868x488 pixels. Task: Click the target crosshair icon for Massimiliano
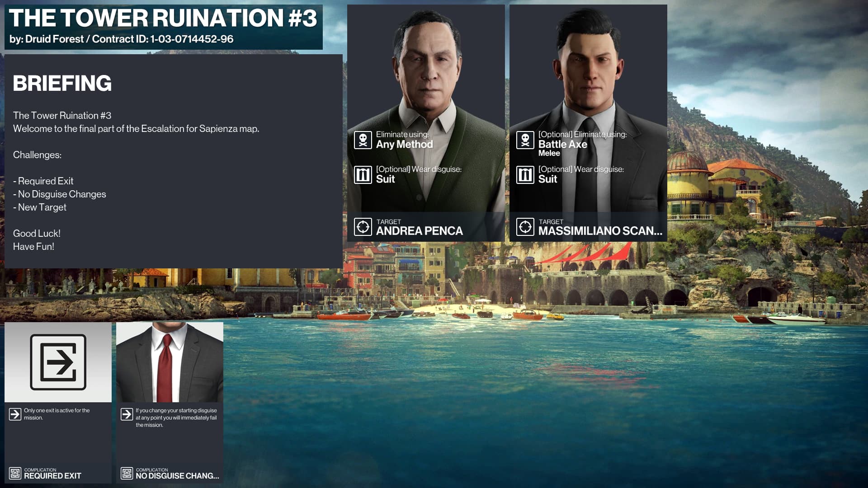point(525,227)
